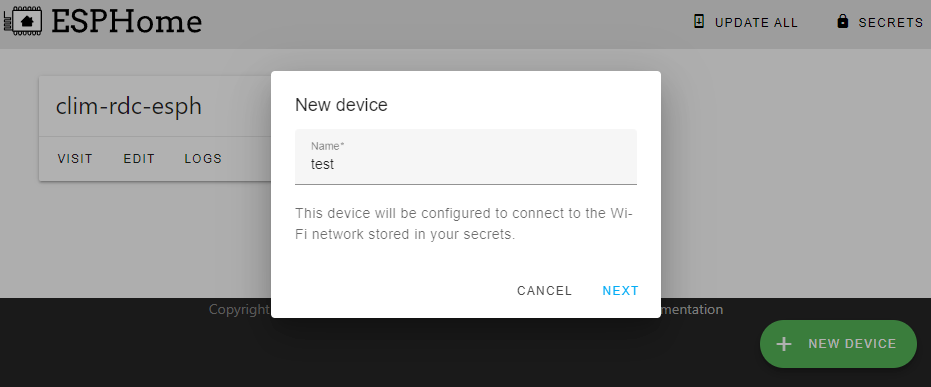Click the Name* field label
The width and height of the screenshot is (931, 387).
(x=328, y=145)
